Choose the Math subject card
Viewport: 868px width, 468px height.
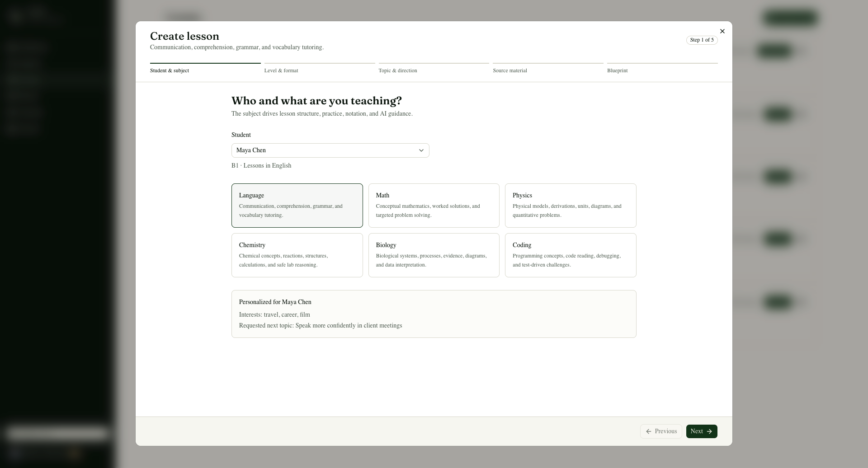434,206
